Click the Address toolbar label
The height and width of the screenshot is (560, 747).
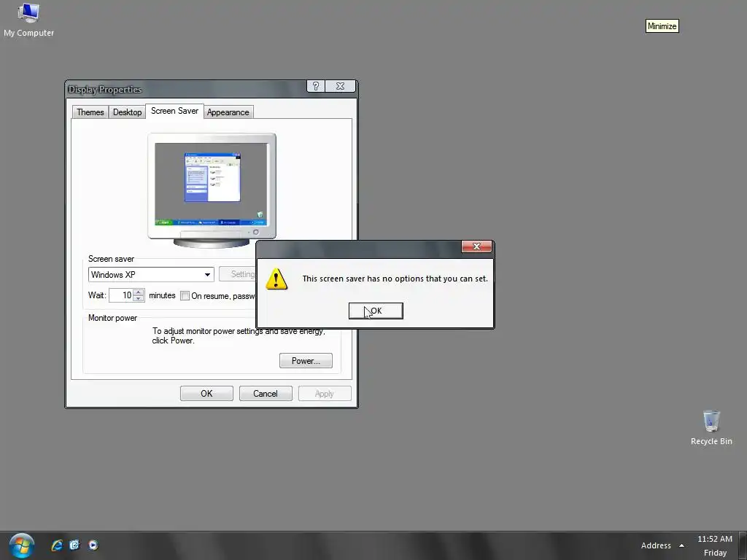click(656, 545)
